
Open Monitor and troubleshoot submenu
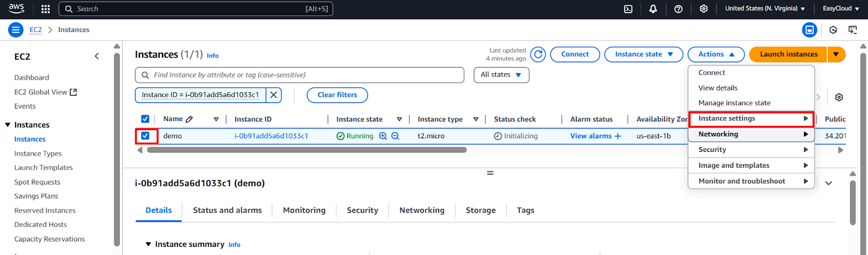[751, 181]
